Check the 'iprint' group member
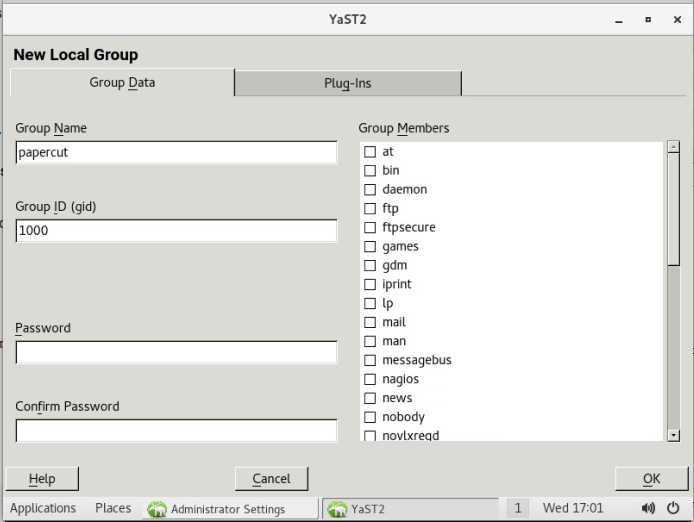This screenshot has height=522, width=694. [x=370, y=284]
